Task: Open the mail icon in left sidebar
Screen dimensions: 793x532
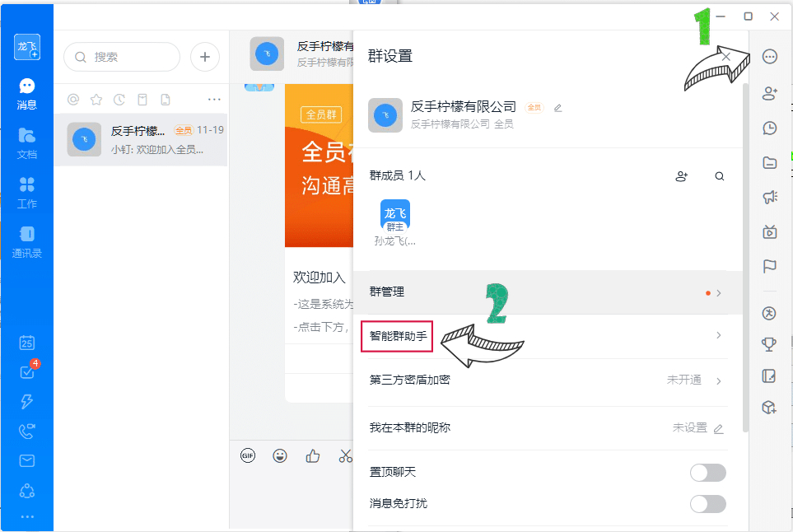Action: tap(27, 460)
